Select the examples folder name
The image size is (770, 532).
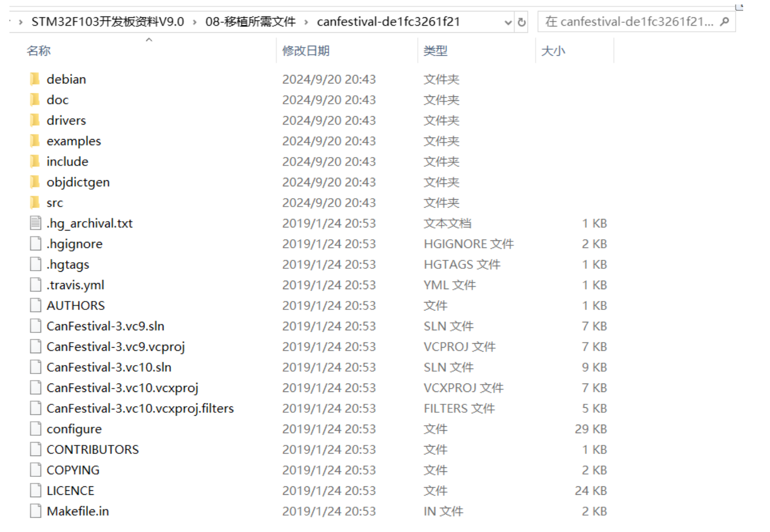pos(74,142)
